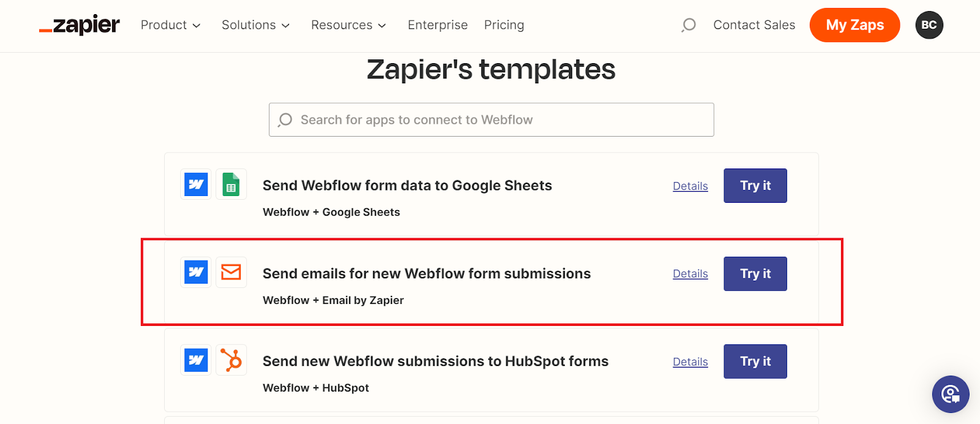Focus the Search for apps to connect field
Image resolution: width=980 pixels, height=424 pixels.
[x=491, y=119]
